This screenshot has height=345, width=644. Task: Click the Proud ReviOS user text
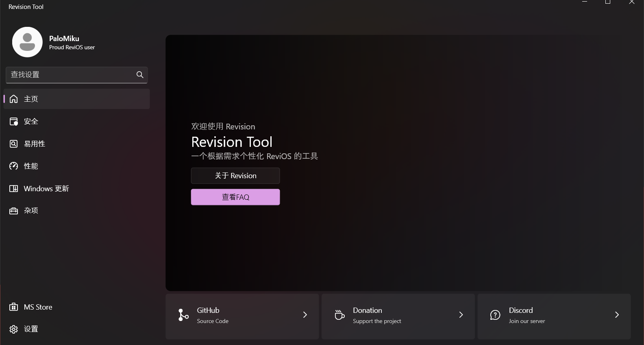(x=72, y=47)
